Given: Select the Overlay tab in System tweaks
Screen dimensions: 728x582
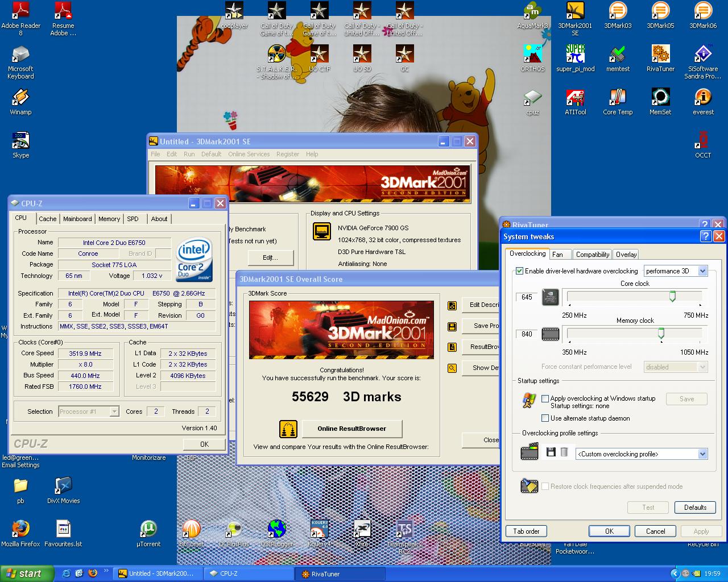Looking at the screenshot, I should 626,255.
